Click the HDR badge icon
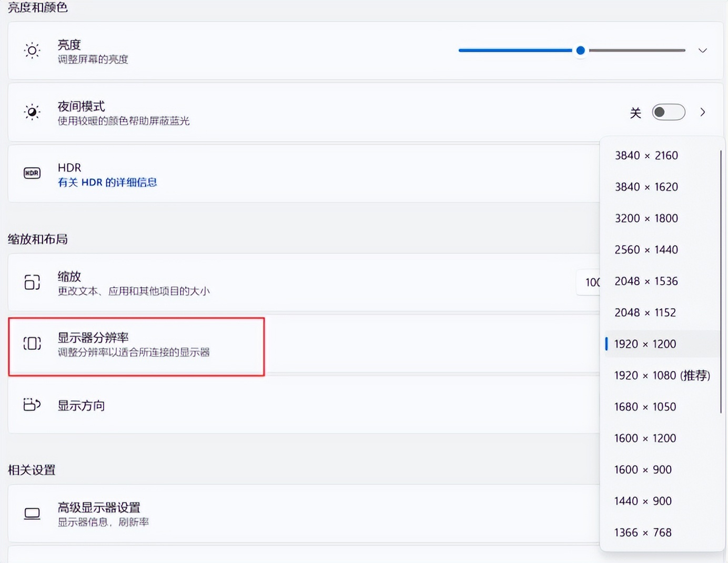The width and height of the screenshot is (728, 563). pos(32,173)
